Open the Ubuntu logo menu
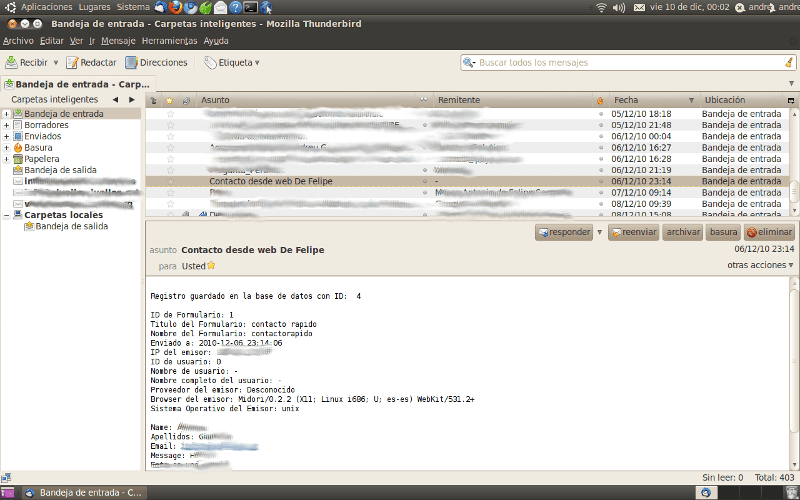Viewport: 800px width, 500px height. [10, 7]
